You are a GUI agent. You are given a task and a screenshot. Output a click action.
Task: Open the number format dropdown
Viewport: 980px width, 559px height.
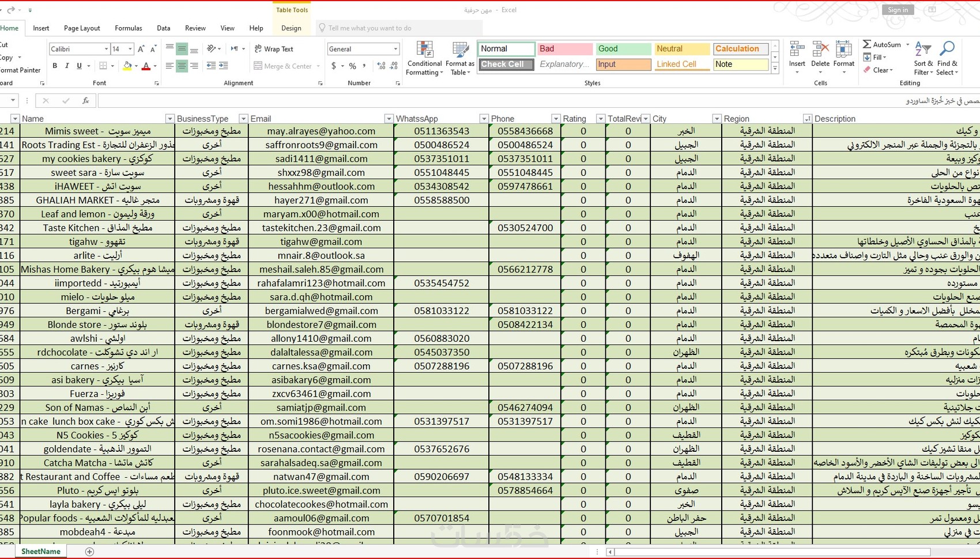395,49
